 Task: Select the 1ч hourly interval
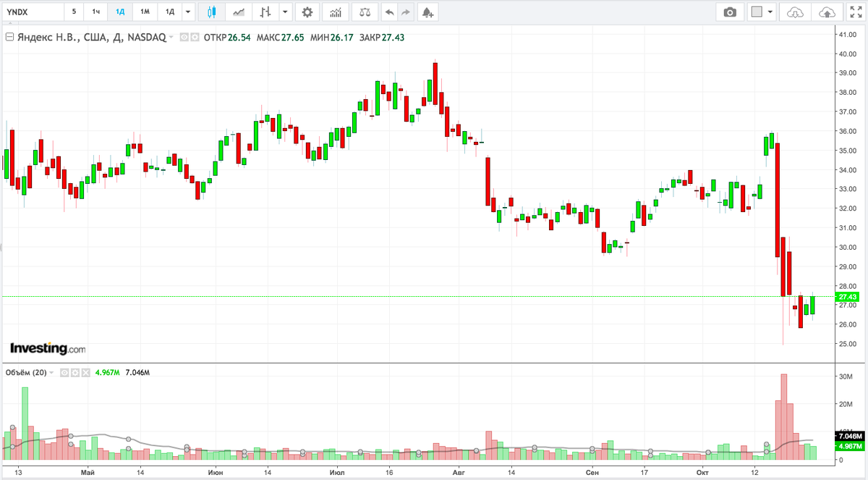(95, 12)
